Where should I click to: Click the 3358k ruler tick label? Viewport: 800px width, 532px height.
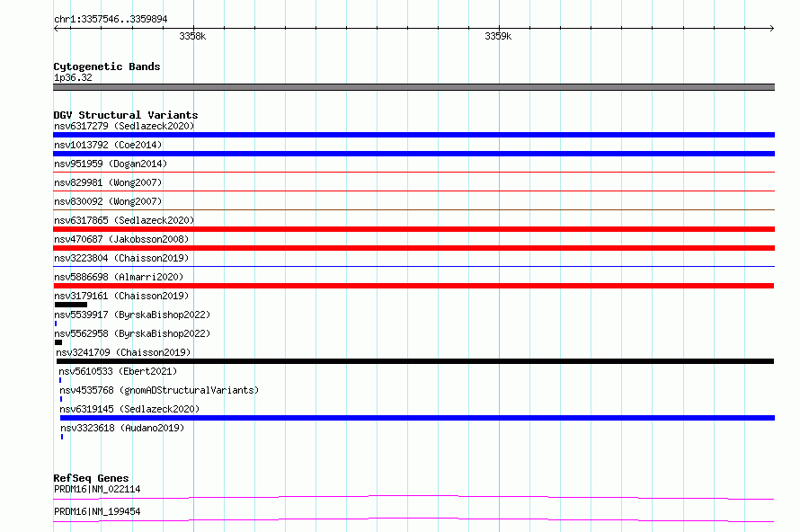tap(192, 36)
